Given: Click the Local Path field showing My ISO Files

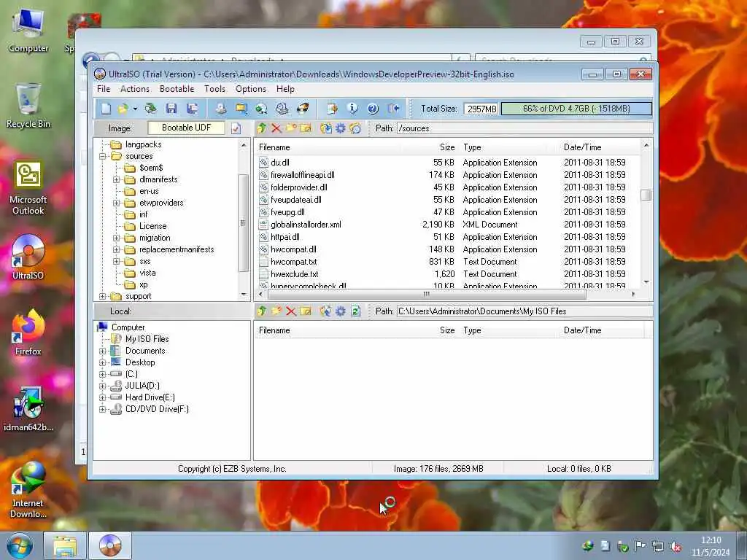Looking at the screenshot, I should coord(524,311).
